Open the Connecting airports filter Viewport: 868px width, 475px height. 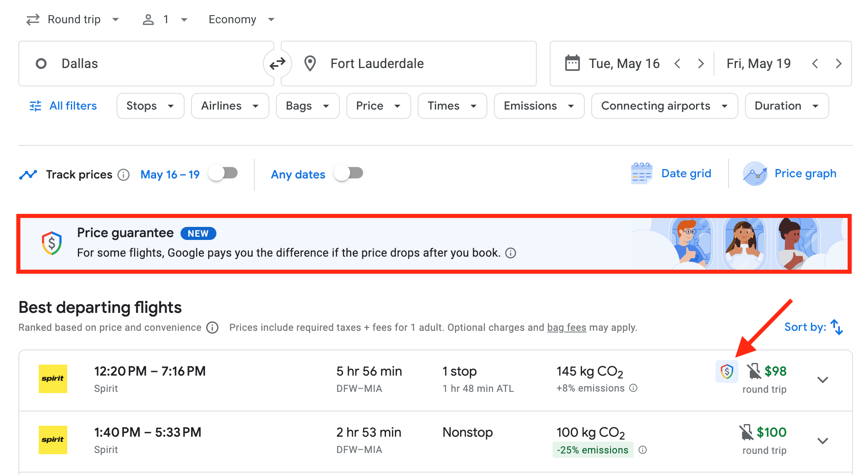click(x=665, y=106)
